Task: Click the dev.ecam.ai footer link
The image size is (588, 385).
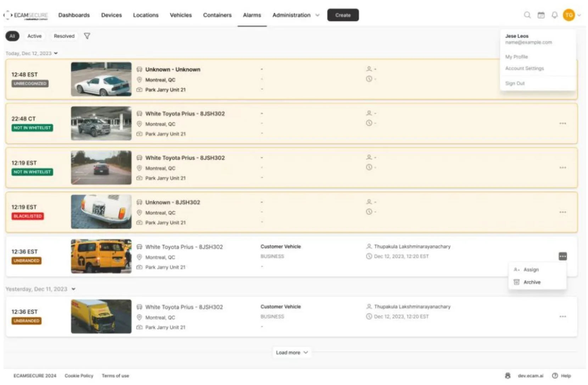Action: pyautogui.click(x=530, y=375)
